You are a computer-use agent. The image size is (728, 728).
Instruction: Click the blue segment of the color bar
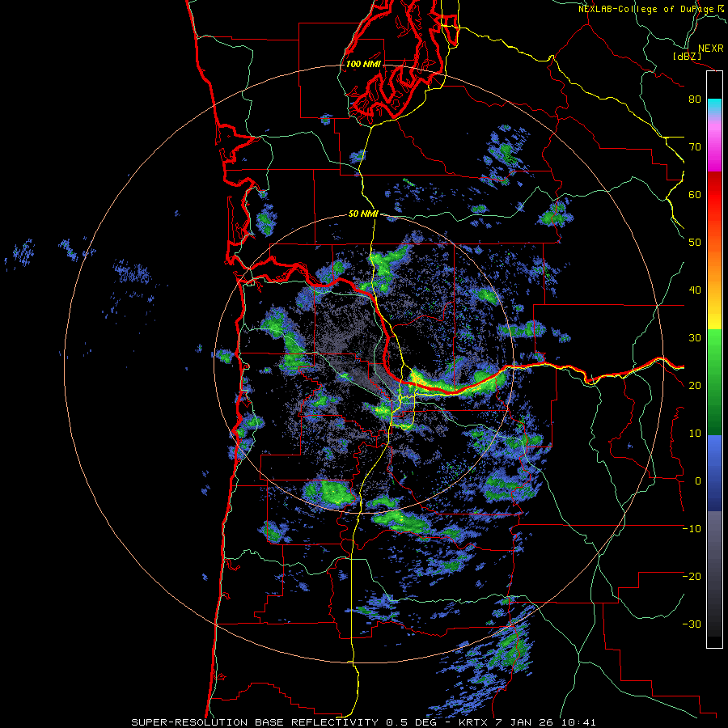tap(714, 473)
